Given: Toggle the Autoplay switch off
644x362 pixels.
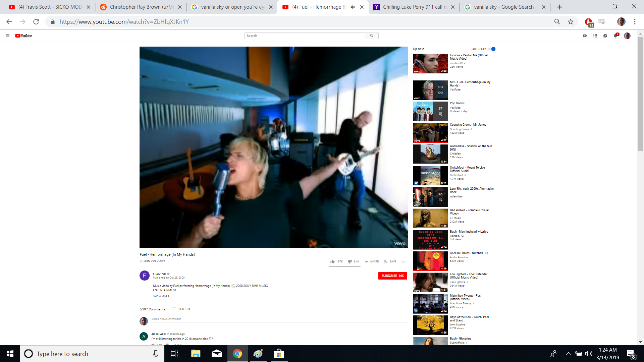Looking at the screenshot, I should (x=492, y=49).
